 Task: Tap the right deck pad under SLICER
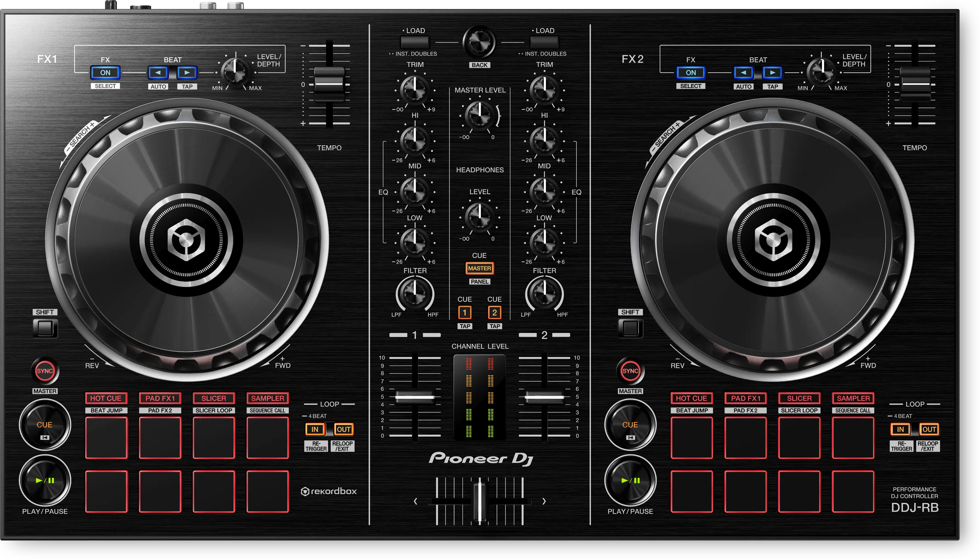click(799, 438)
